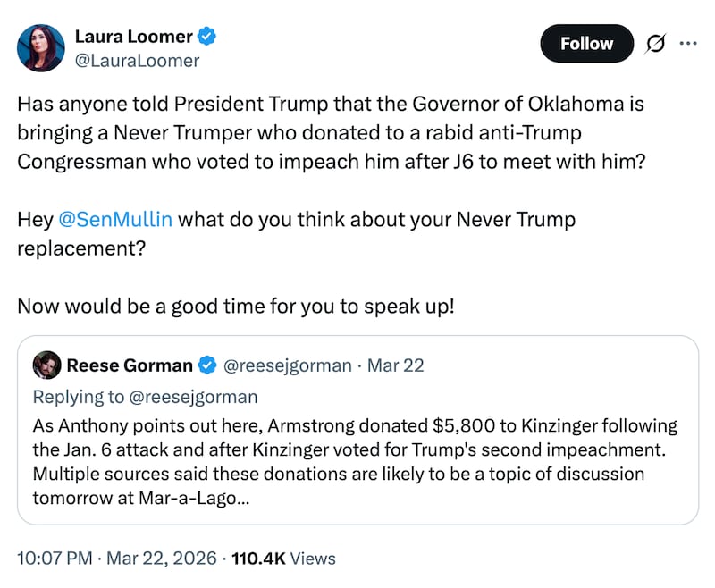715x588 pixels.
Task: Click Reese Gorman's profile avatar
Action: [x=45, y=365]
